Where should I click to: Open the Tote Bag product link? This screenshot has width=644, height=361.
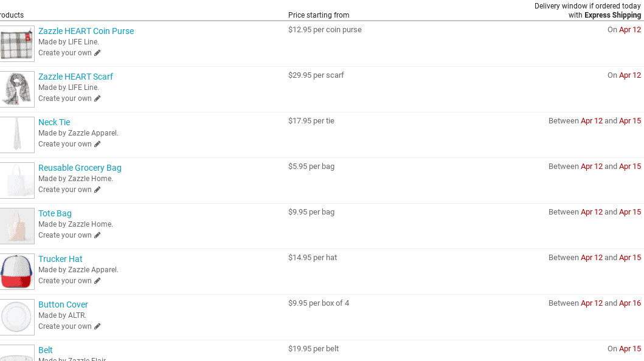click(x=55, y=213)
